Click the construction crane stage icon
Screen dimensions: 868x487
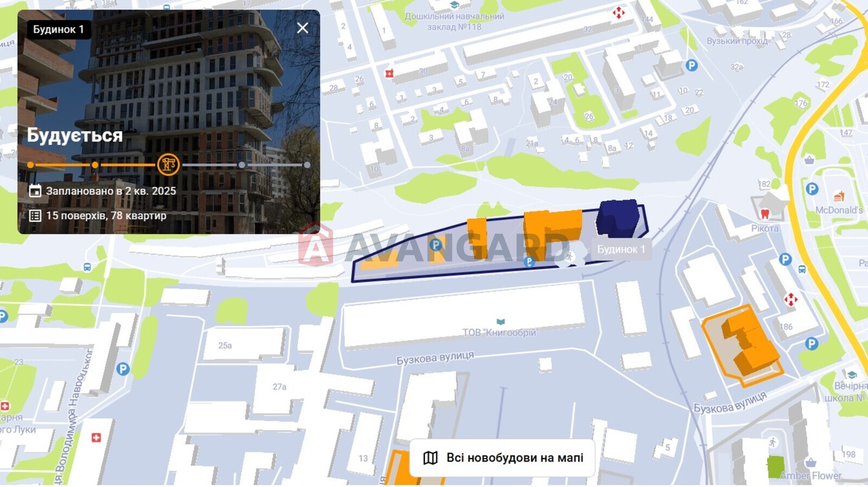168,164
